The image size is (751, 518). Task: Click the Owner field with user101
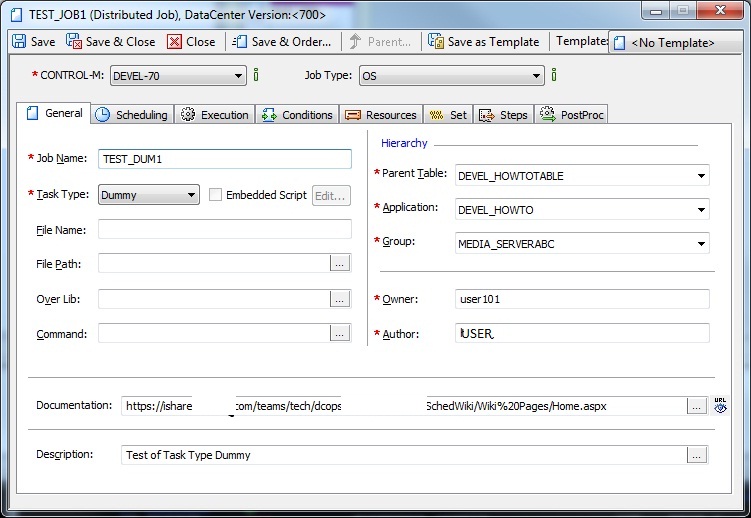click(582, 299)
